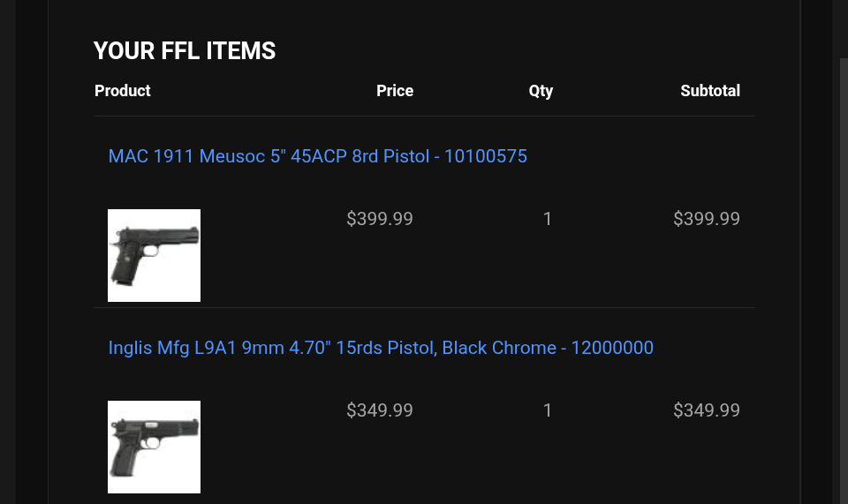Click the MAC 1911 subtotal amount
Image resolution: width=848 pixels, height=504 pixels.
coord(706,219)
